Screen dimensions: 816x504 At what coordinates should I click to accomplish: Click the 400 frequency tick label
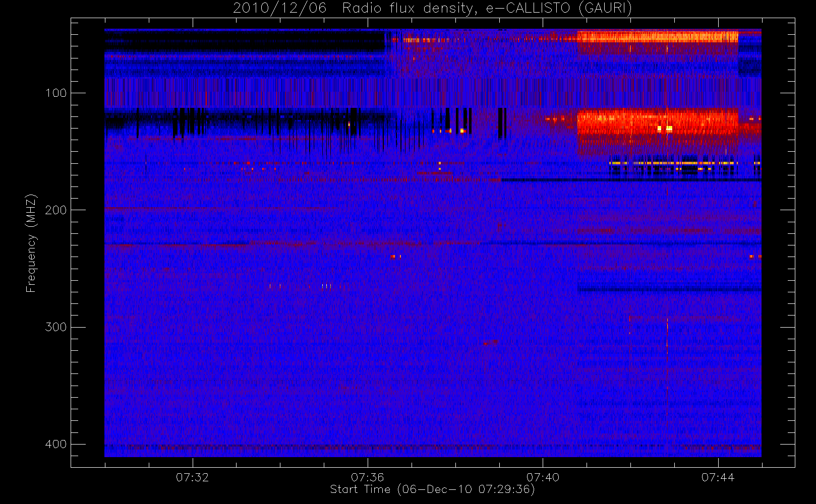coord(56,444)
